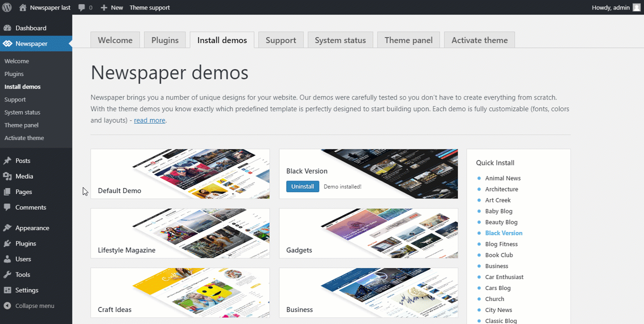Open Welcome in the Newspaper submenu
Screen dimensions: 644x324
pos(16,61)
